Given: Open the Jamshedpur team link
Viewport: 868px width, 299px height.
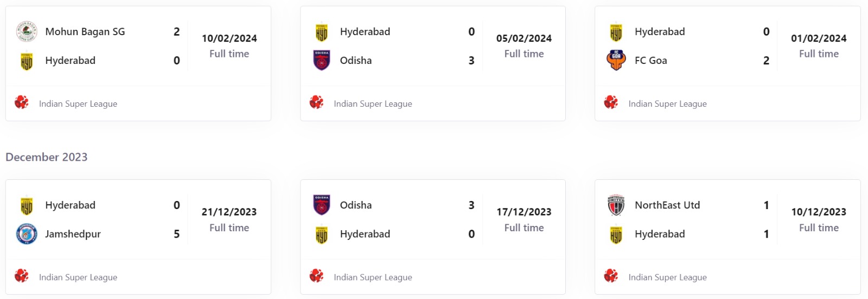Looking at the screenshot, I should [73, 234].
